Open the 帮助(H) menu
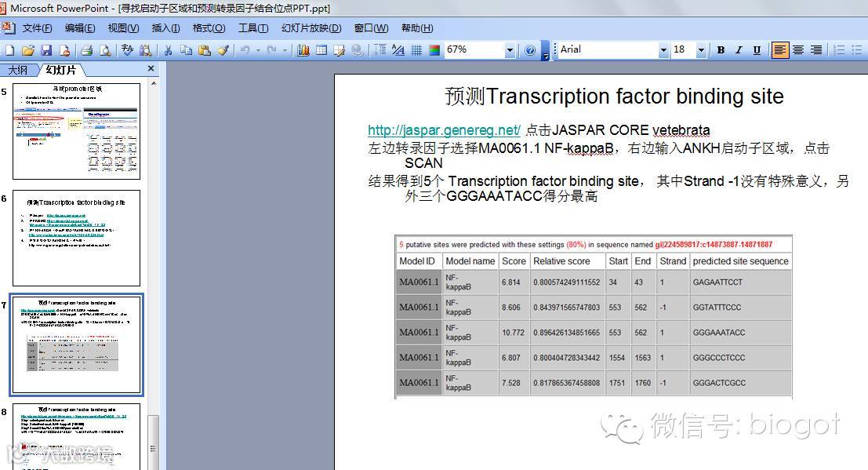The width and height of the screenshot is (868, 470). pos(417,28)
